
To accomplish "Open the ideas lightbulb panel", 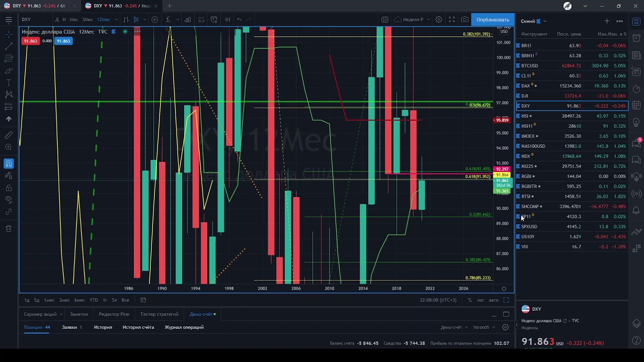I will click(x=636, y=122).
